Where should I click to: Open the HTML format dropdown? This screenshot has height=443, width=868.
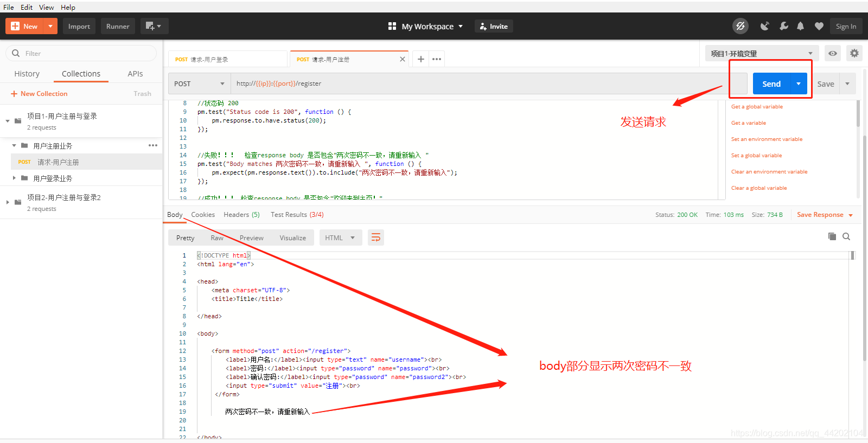coord(340,237)
